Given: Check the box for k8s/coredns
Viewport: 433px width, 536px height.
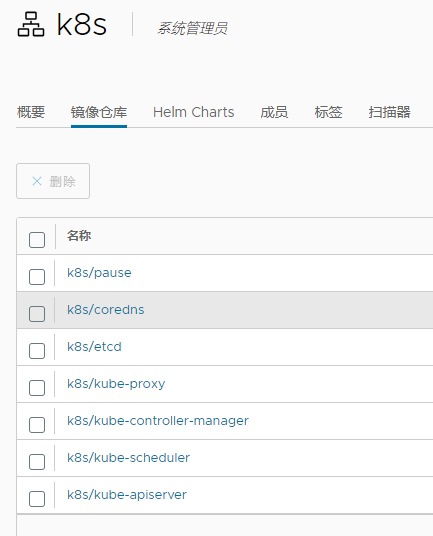Looking at the screenshot, I should [37, 313].
